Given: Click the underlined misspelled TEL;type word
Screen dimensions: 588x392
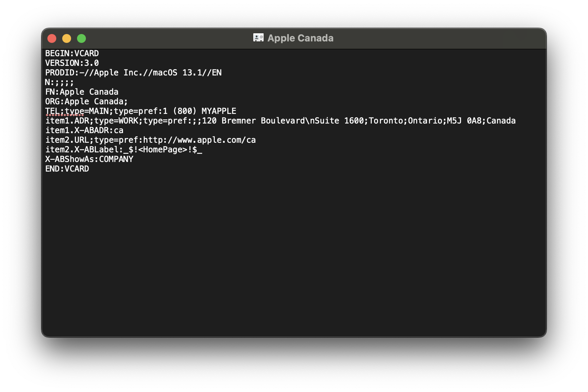Looking at the screenshot, I should click(65, 111).
